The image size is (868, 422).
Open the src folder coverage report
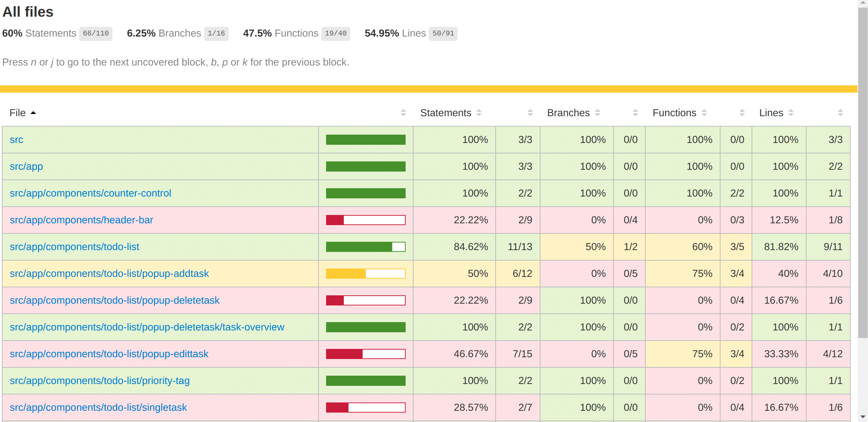(16, 140)
